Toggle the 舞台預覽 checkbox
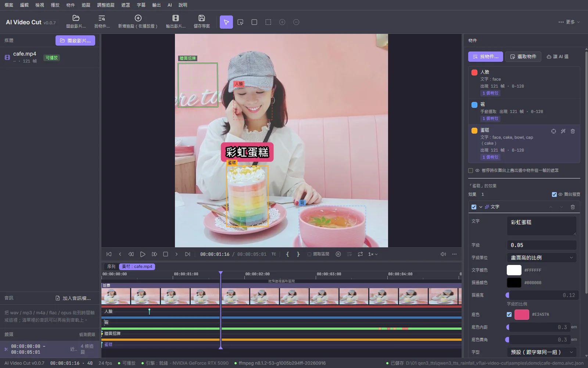The width and height of the screenshot is (588, 368). pos(554,194)
